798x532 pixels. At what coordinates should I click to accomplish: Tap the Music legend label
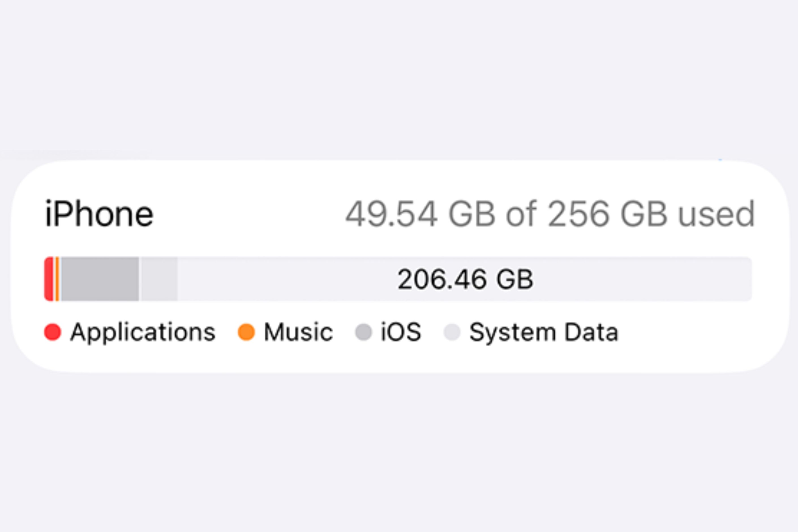[x=299, y=332]
